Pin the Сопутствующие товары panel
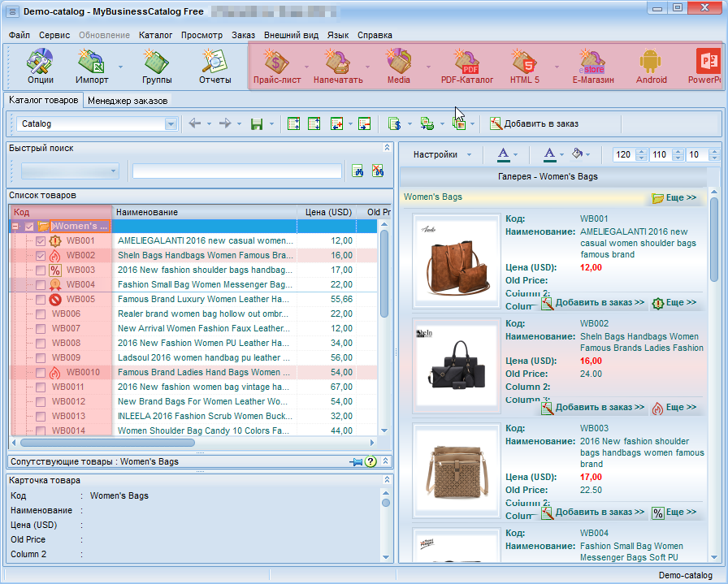This screenshot has width=728, height=584. pyautogui.click(x=356, y=462)
